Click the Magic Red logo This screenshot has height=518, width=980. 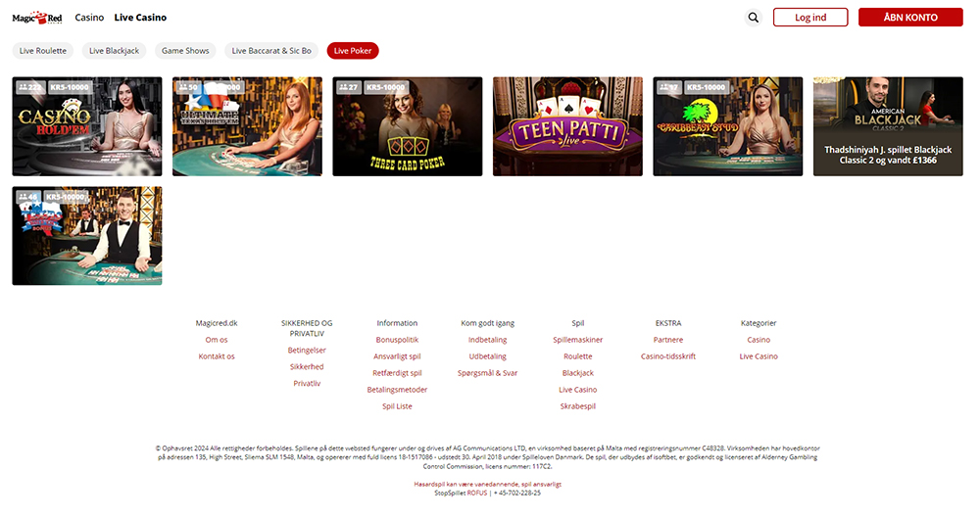tap(37, 18)
